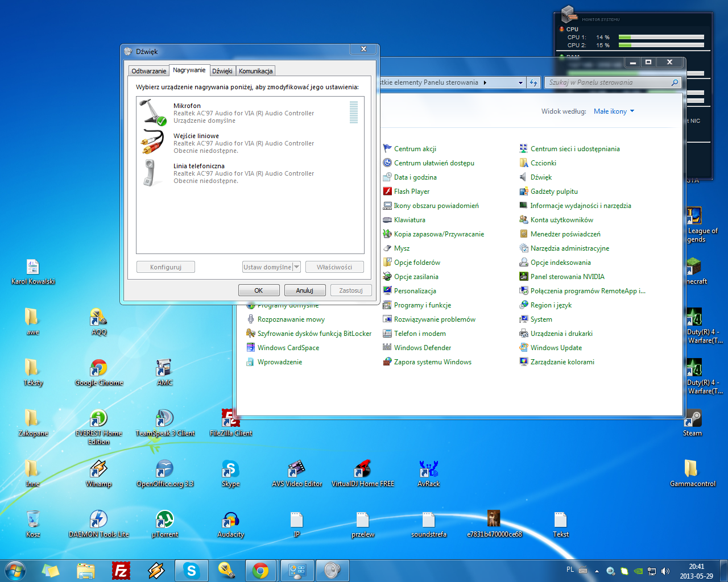Screen dimensions: 728x582
Task: Open Winamp desktop shortcut
Action: point(99,473)
